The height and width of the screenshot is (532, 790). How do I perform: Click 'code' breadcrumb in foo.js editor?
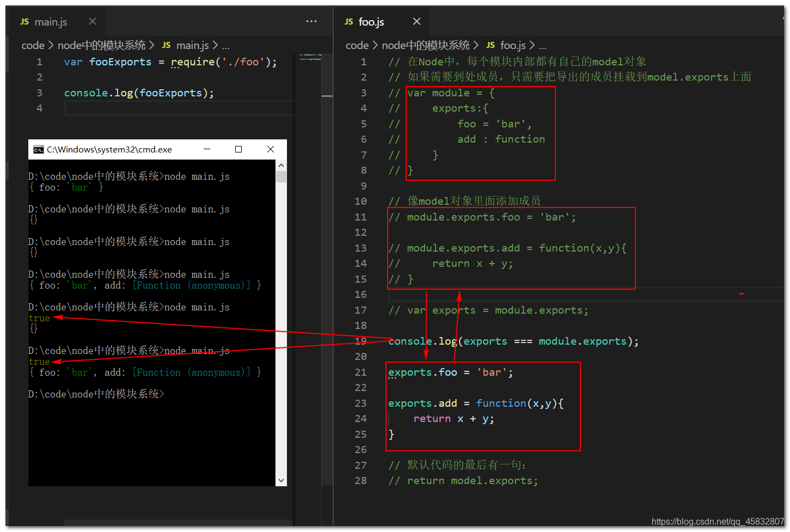[x=357, y=45]
